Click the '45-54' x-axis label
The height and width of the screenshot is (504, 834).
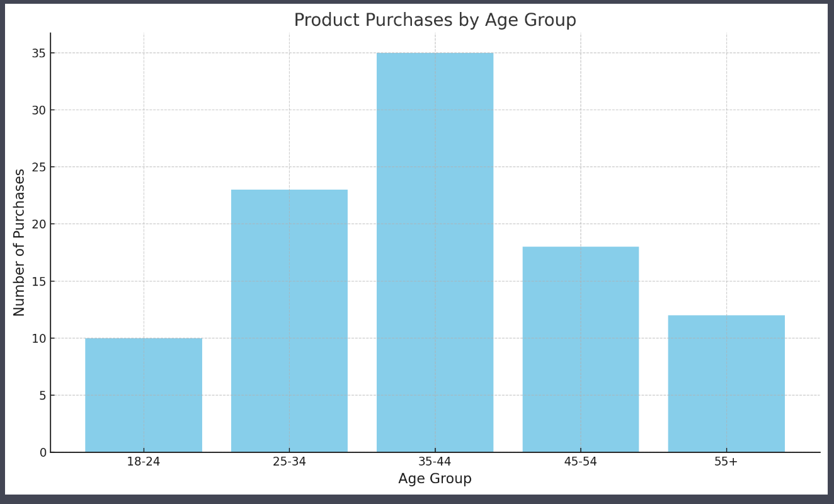[x=580, y=462]
